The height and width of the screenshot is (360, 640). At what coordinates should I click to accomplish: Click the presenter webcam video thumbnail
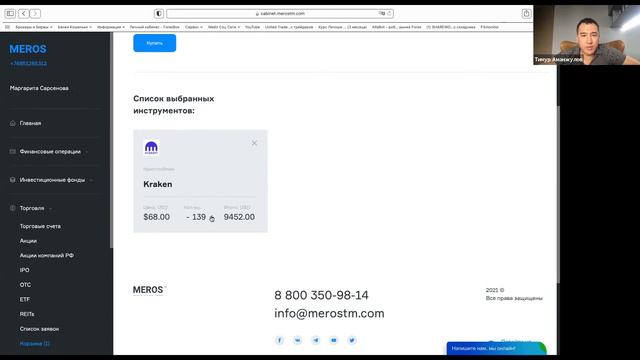pyautogui.click(x=587, y=35)
